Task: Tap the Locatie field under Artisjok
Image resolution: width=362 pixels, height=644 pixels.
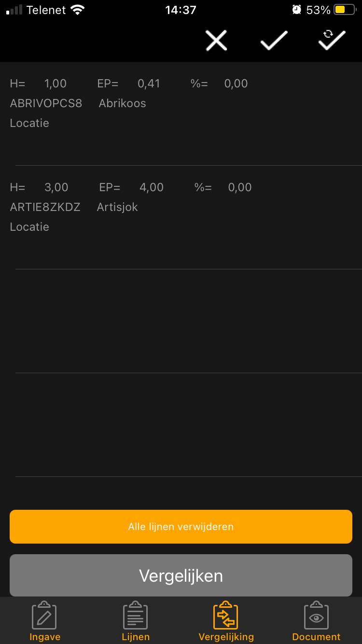Action: 29,227
